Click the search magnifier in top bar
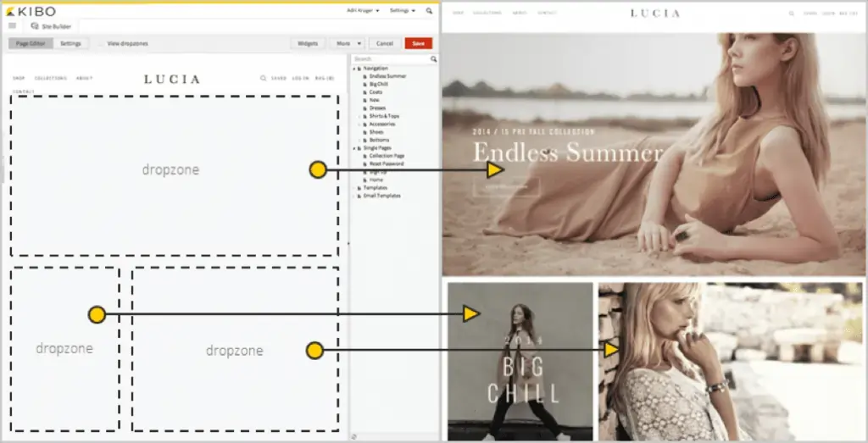The height and width of the screenshot is (443, 868). pyautogui.click(x=429, y=11)
